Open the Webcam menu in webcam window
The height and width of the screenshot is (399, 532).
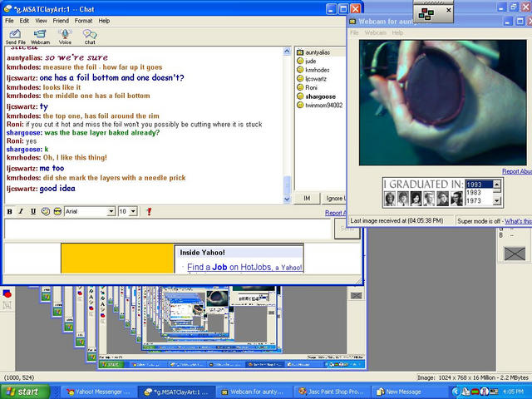375,32
